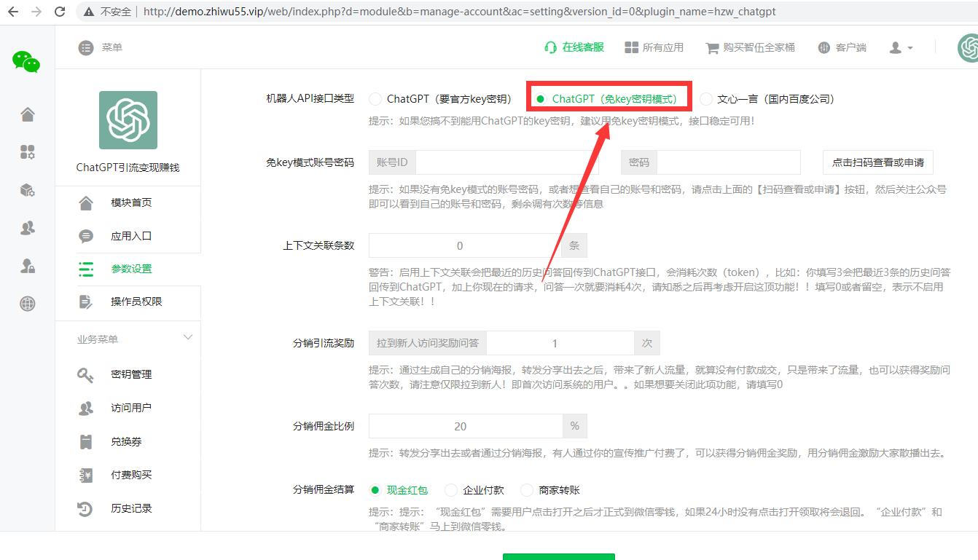
Task: Click the 菜单 list icon
Action: click(86, 47)
